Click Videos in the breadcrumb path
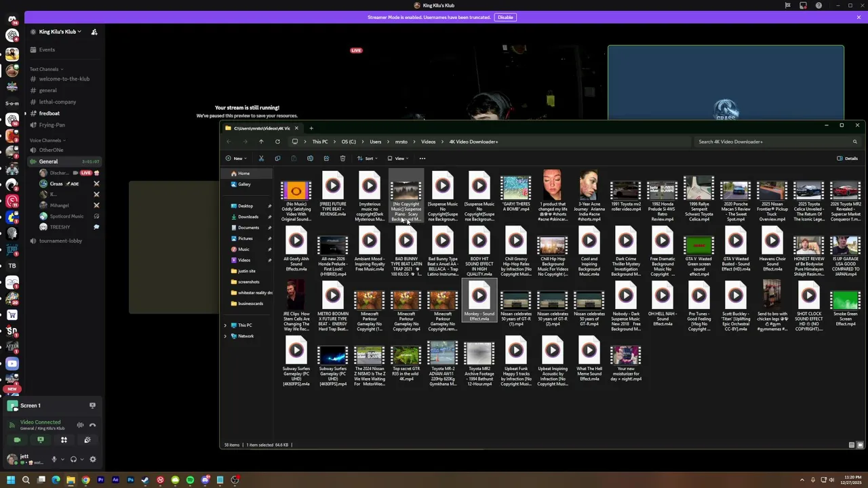The height and width of the screenshot is (488, 868). 429,142
